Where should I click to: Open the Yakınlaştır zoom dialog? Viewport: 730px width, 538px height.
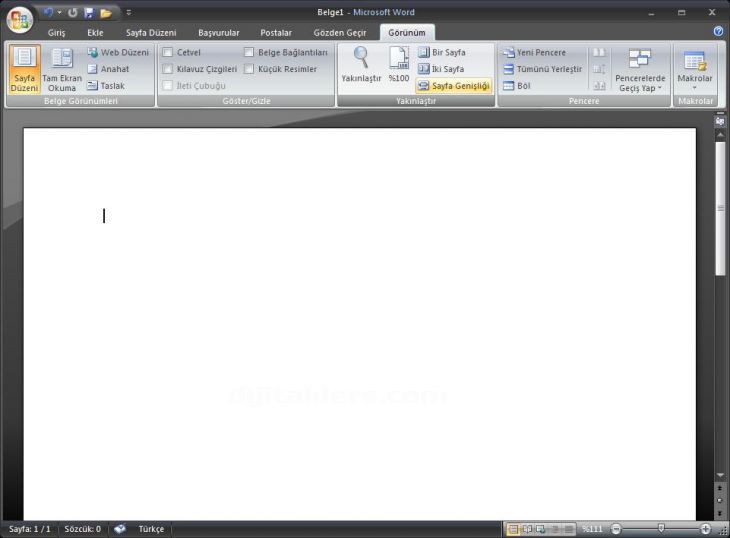pos(361,65)
